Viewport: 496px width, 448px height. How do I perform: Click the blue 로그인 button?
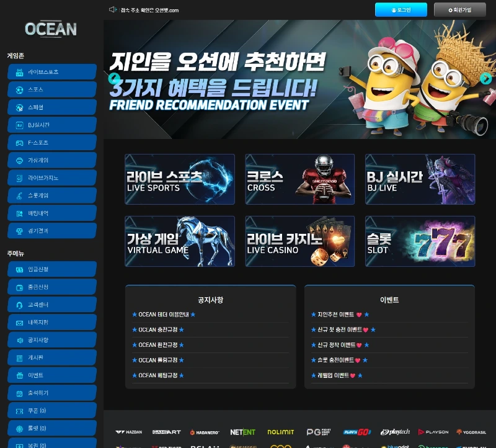(401, 10)
